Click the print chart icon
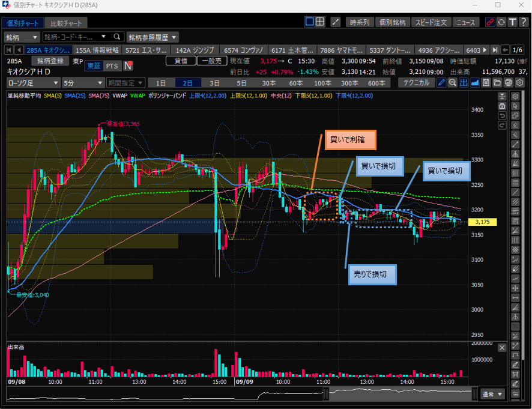The width and height of the screenshot is (532, 409). pyautogui.click(x=509, y=82)
